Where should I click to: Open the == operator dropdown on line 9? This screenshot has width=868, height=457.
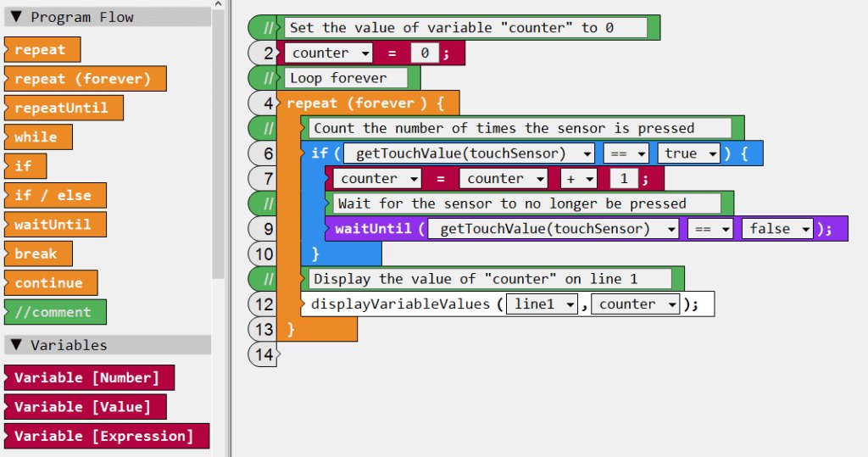710,229
